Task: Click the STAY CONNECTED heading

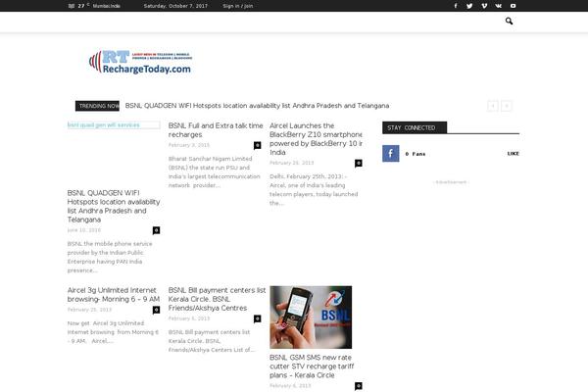Action: tap(415, 127)
